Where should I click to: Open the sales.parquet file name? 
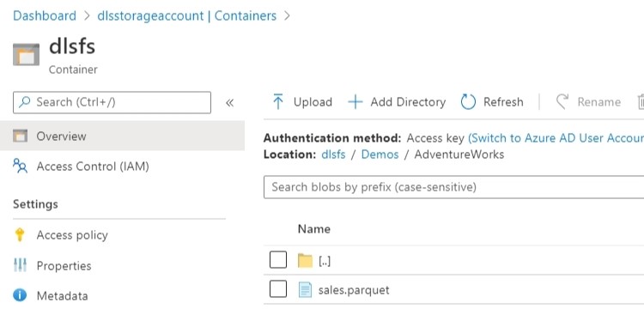[x=354, y=290]
